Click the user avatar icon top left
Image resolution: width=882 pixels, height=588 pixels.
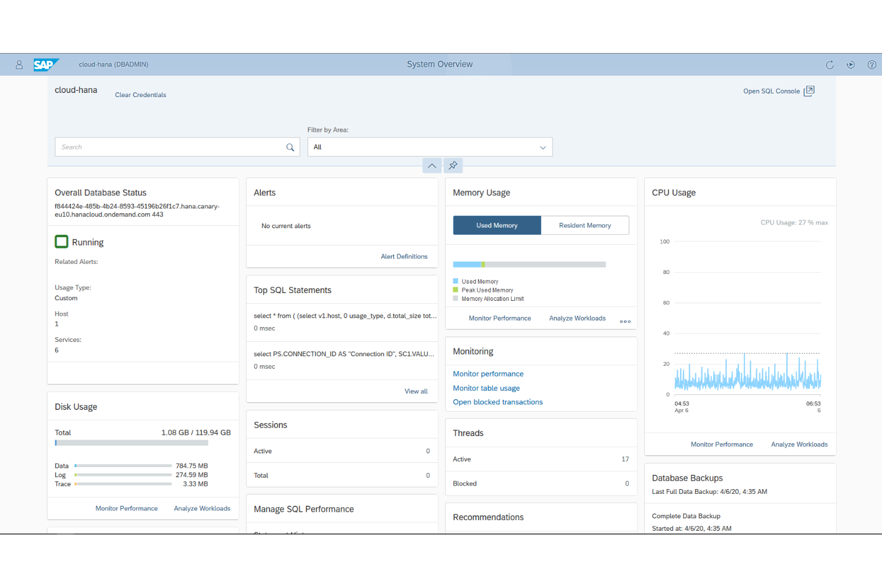[x=18, y=64]
